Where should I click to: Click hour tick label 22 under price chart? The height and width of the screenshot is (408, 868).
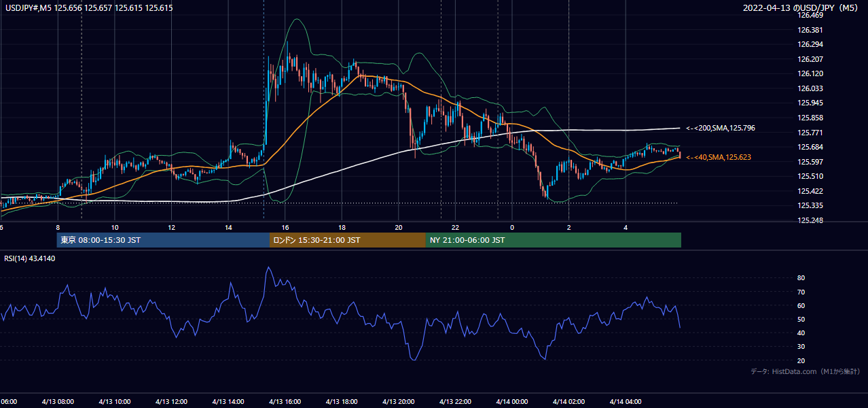[455, 227]
